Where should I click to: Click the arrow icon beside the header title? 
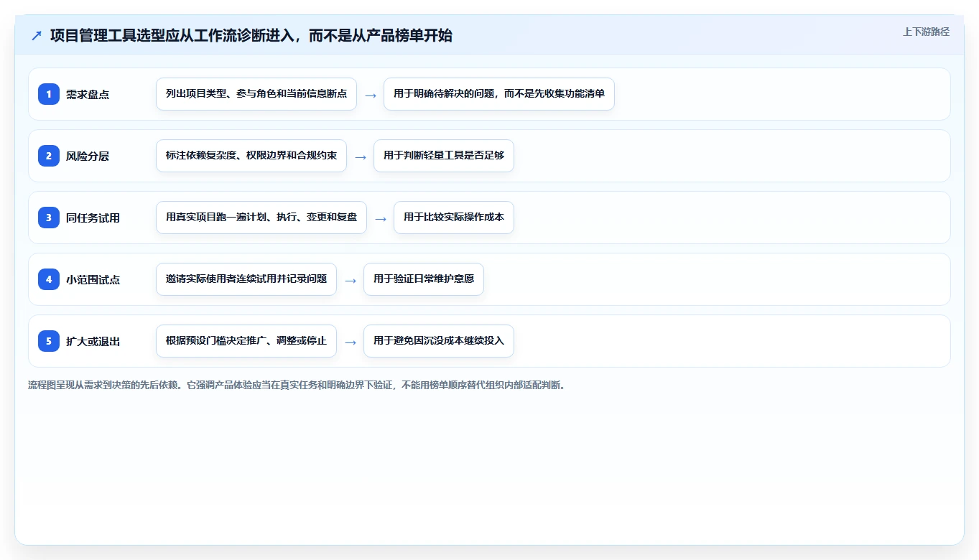(x=37, y=35)
